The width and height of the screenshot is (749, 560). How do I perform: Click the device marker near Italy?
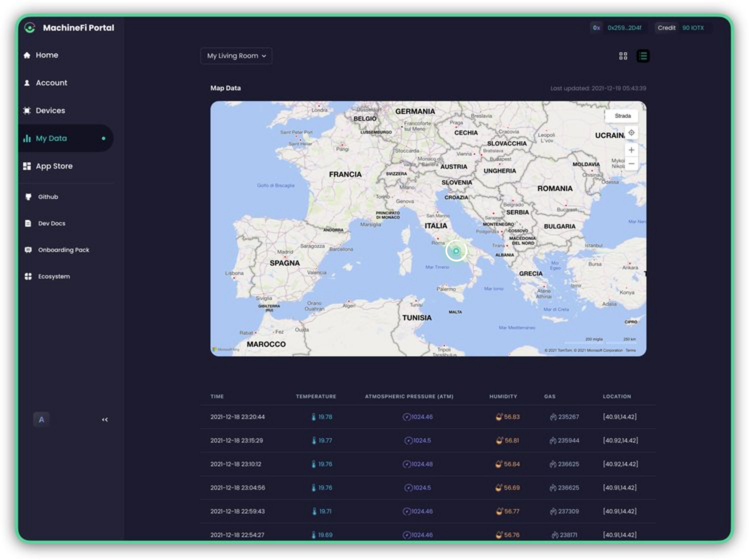click(x=456, y=251)
